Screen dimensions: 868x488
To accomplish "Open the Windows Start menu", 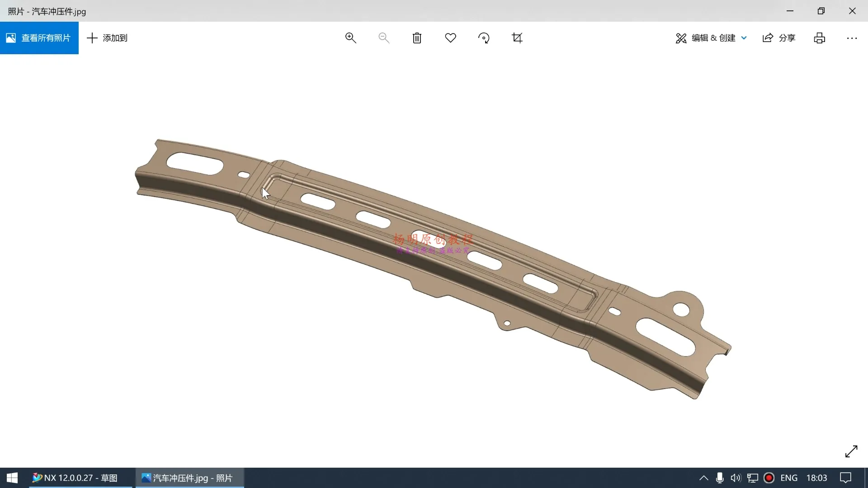I will pos(12,478).
